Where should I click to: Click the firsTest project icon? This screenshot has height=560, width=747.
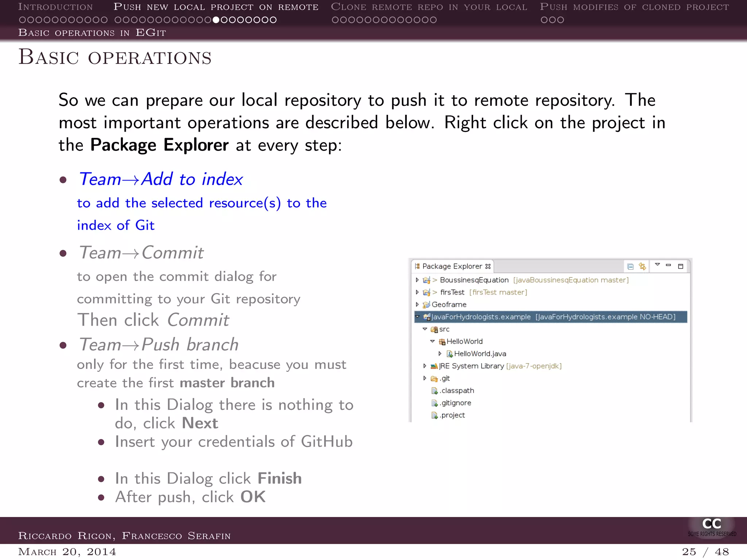tap(426, 292)
